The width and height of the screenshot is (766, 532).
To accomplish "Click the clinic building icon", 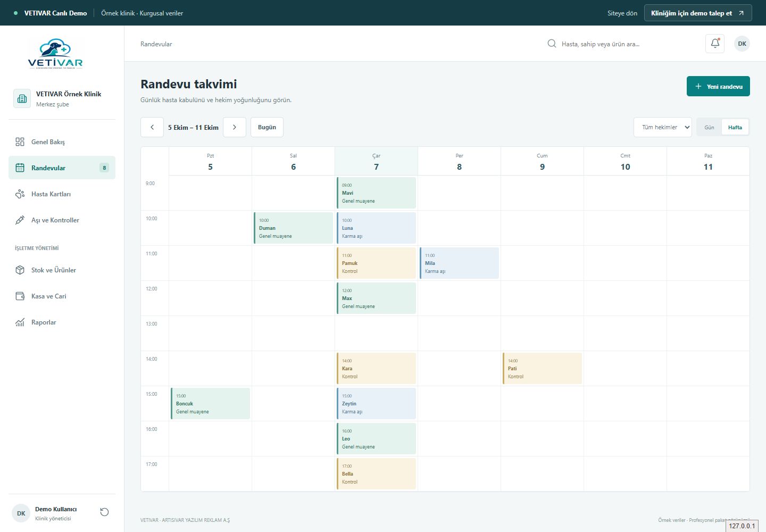I will coord(22,98).
